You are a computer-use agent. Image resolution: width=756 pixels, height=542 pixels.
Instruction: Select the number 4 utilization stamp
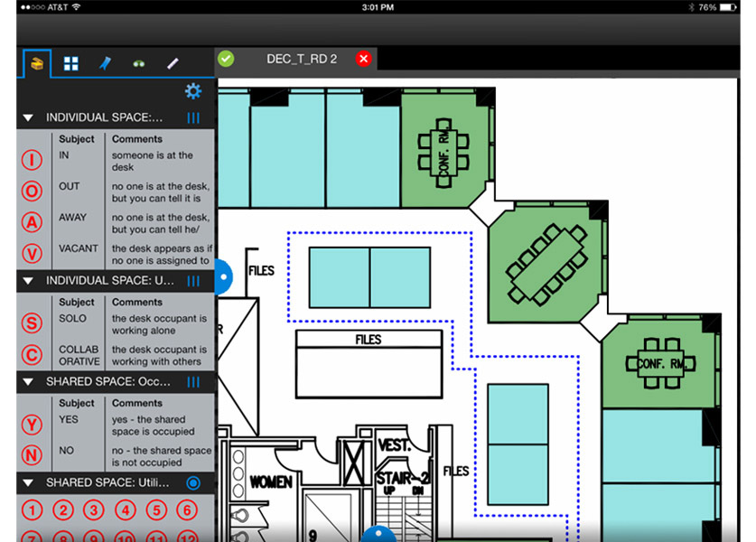125,510
